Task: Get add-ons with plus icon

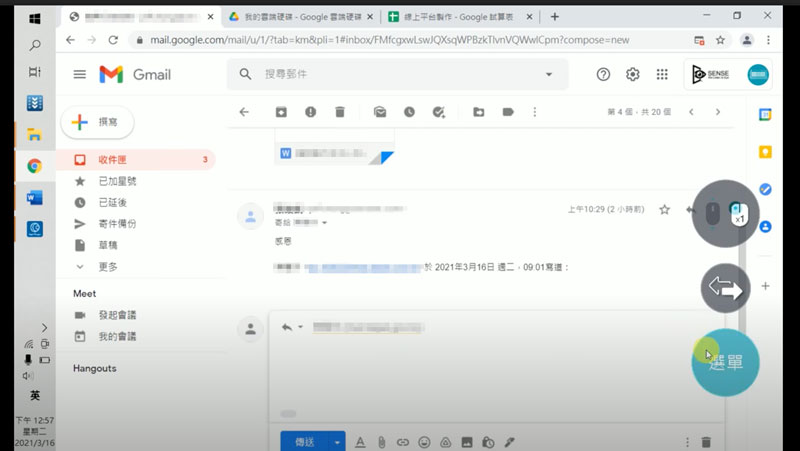Action: pyautogui.click(x=765, y=286)
